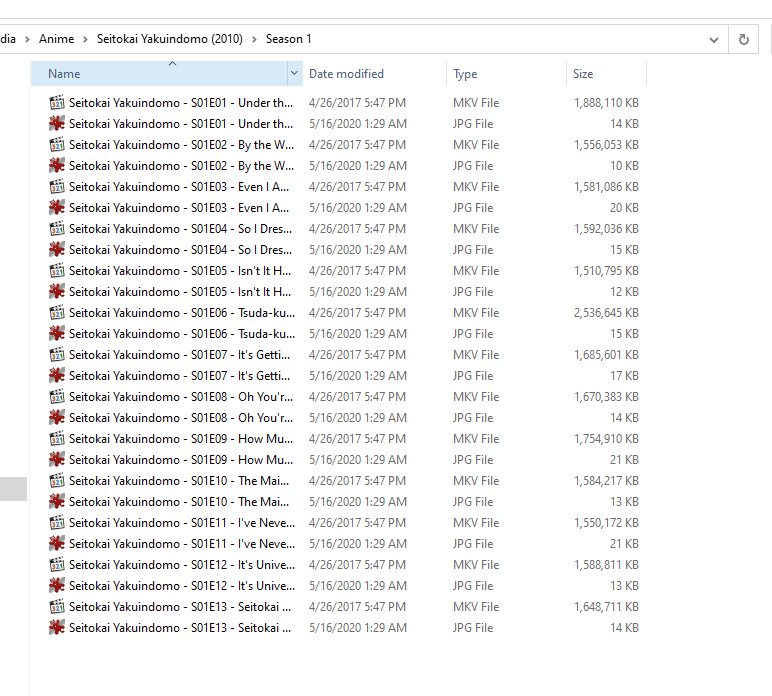The width and height of the screenshot is (772, 696).
Task: Click the S01E05 JPG image file icon
Action: pyautogui.click(x=57, y=291)
